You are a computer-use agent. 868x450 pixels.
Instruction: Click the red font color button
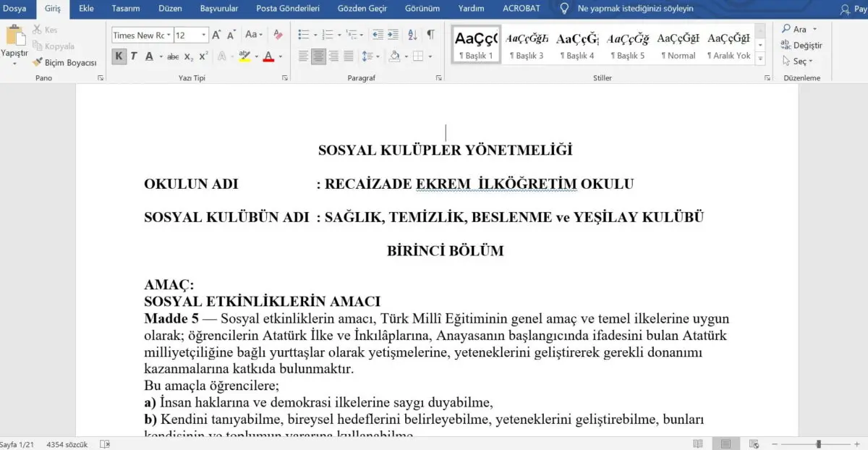268,56
